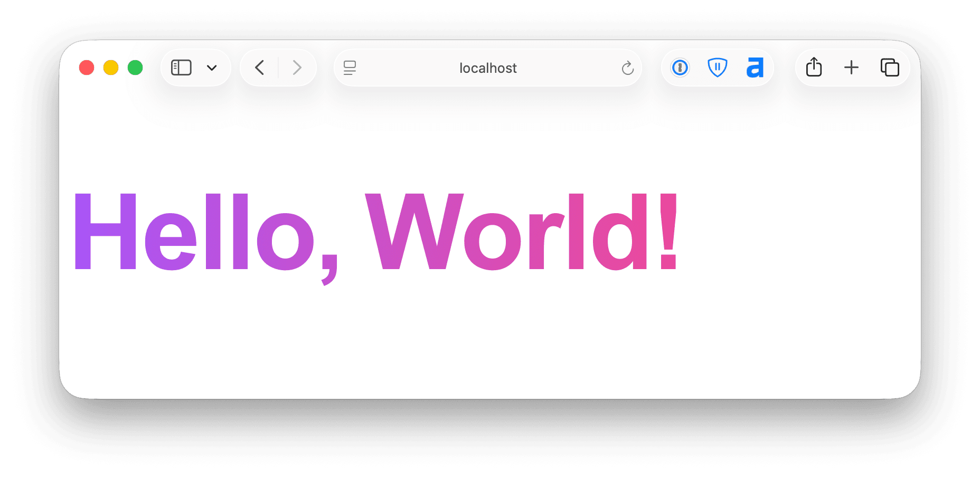Image resolution: width=980 pixels, height=477 pixels.
Task: Click the localhost address bar
Action: pyautogui.click(x=488, y=68)
